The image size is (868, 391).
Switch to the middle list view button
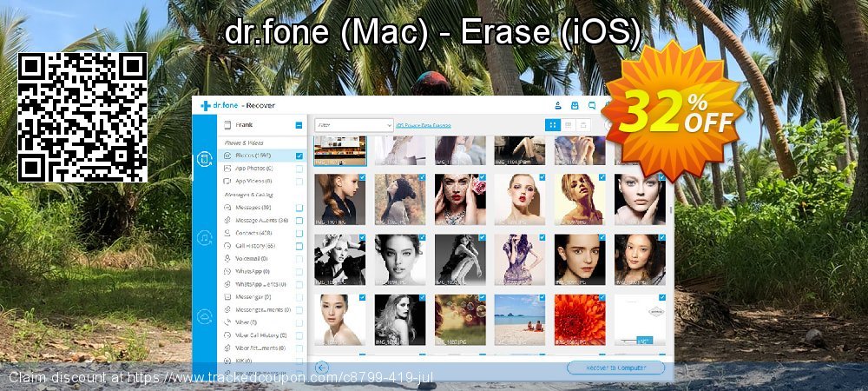pos(568,125)
